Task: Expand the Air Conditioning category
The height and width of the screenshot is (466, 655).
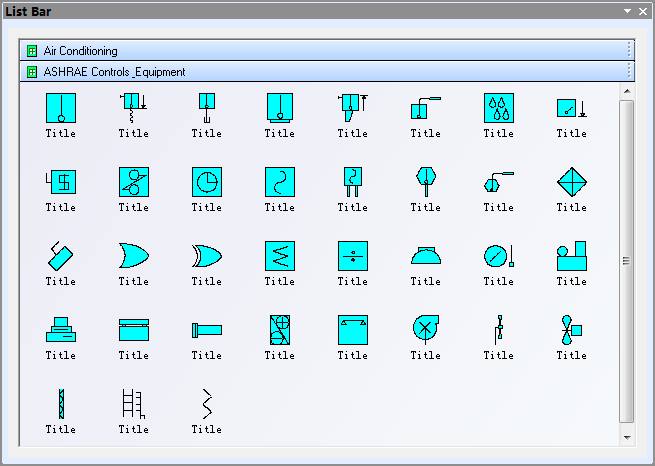Action: [x=80, y=51]
